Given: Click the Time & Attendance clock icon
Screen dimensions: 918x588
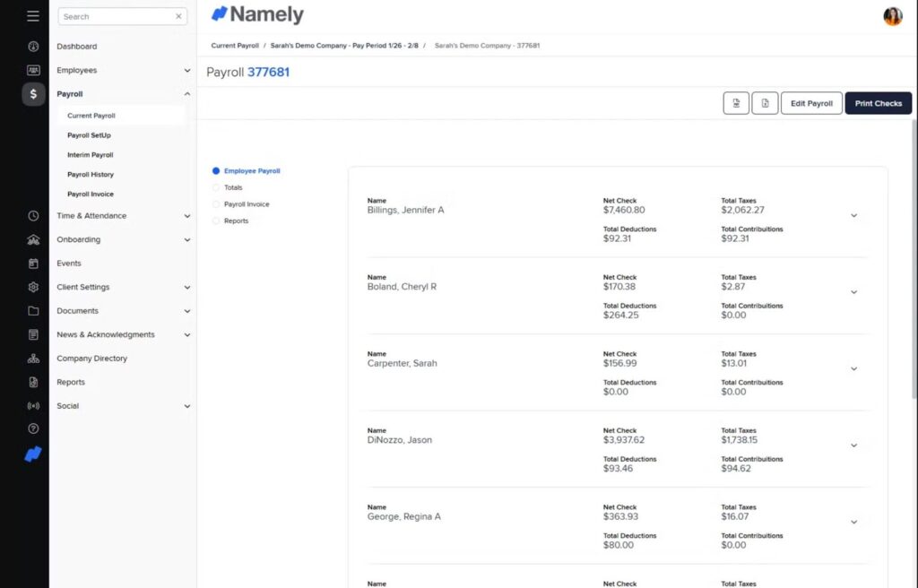Looking at the screenshot, I should (33, 215).
